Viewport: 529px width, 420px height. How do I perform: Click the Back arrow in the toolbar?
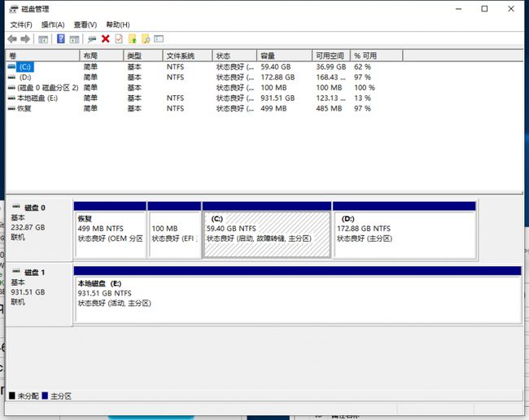(x=12, y=39)
